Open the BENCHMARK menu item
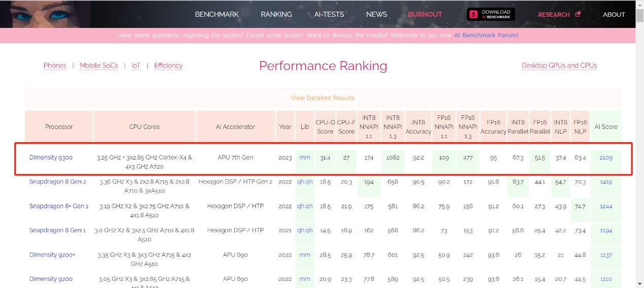 click(x=217, y=14)
